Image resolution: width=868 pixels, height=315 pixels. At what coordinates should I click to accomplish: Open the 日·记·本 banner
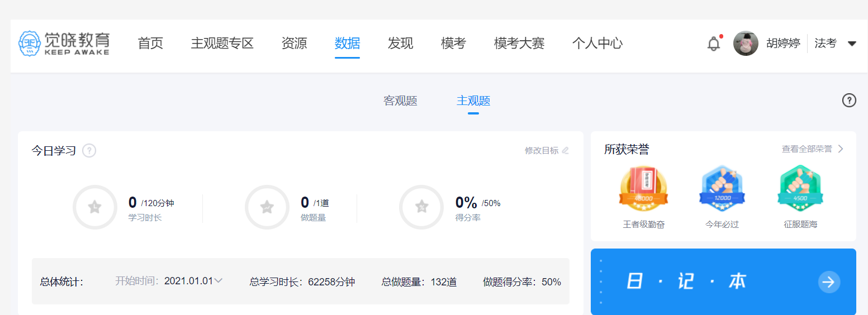click(723, 282)
